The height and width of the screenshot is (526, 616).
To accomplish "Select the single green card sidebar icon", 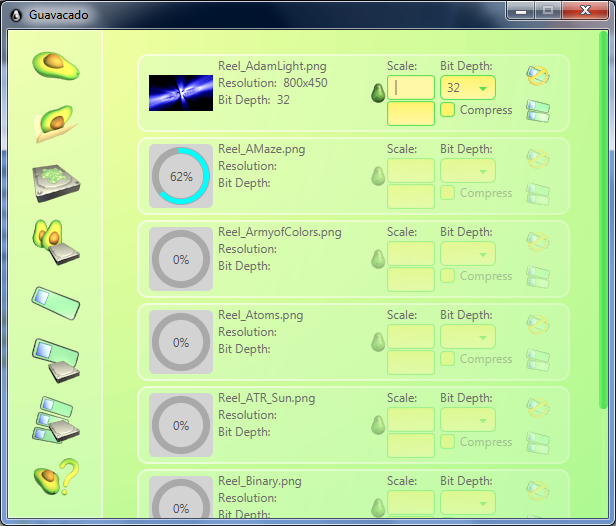I will coord(56,302).
